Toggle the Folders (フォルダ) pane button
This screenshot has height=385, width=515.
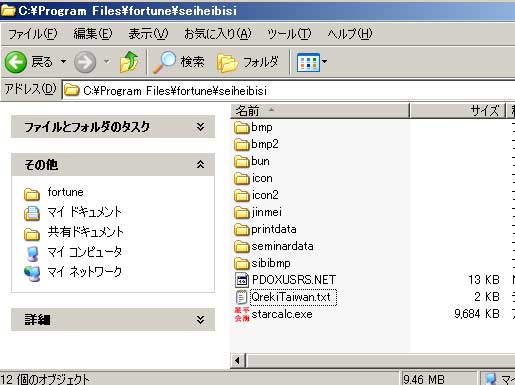click(247, 62)
